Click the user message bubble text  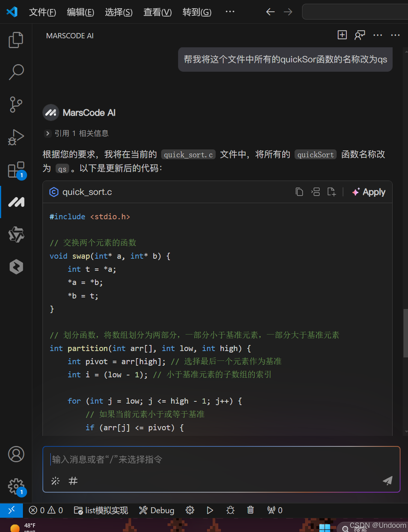pyautogui.click(x=285, y=59)
